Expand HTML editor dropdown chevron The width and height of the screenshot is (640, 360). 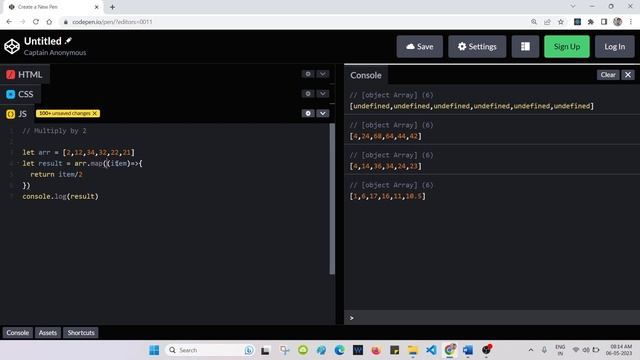(x=323, y=74)
